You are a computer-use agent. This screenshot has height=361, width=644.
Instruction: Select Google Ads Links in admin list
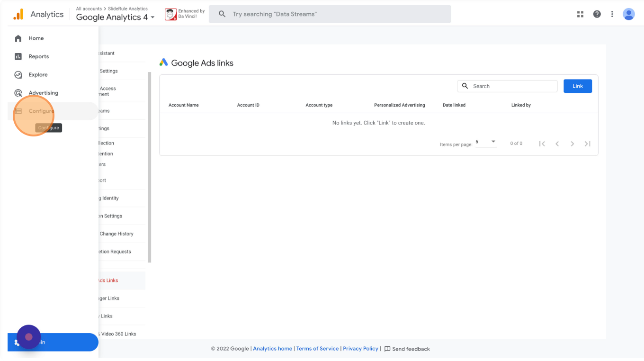pos(108,280)
